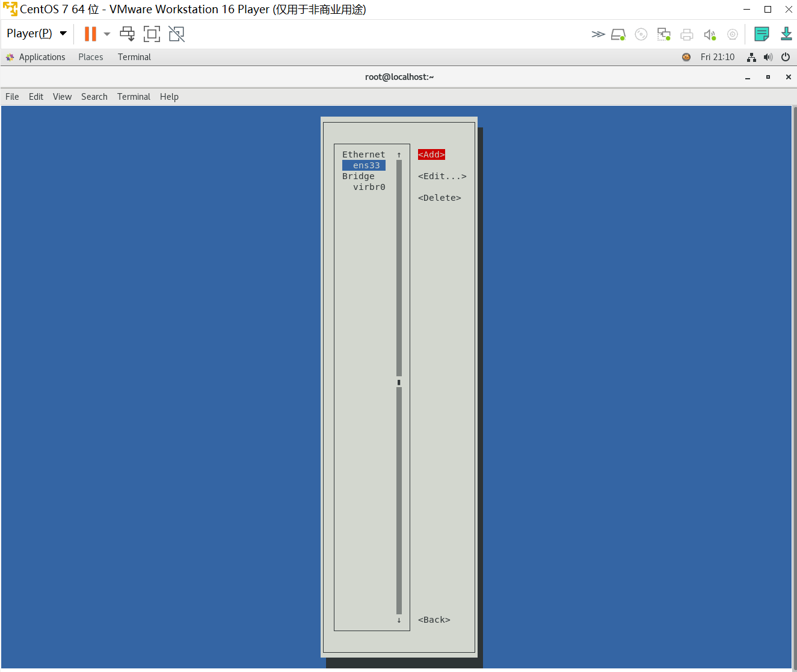Send Ctrl+Alt+Del to the guest
The image size is (797, 672).
coord(127,34)
